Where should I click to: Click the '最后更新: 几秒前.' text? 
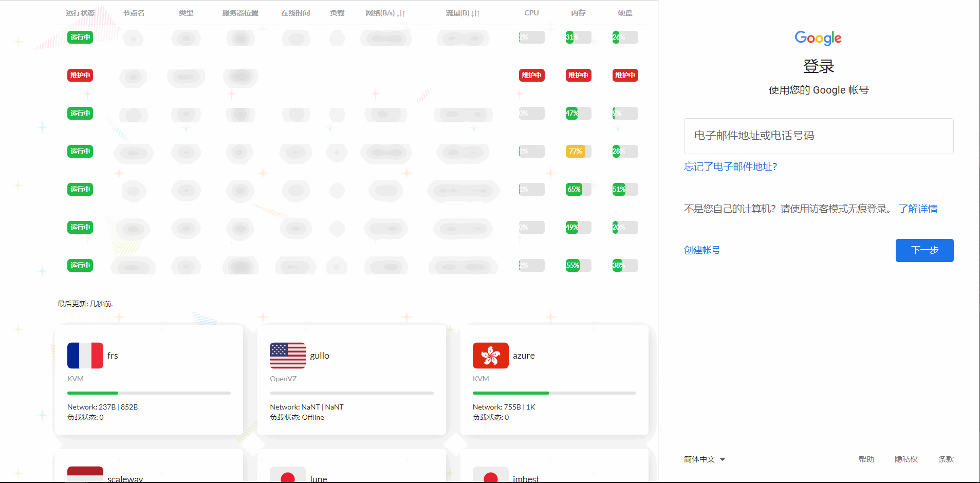pyautogui.click(x=85, y=304)
